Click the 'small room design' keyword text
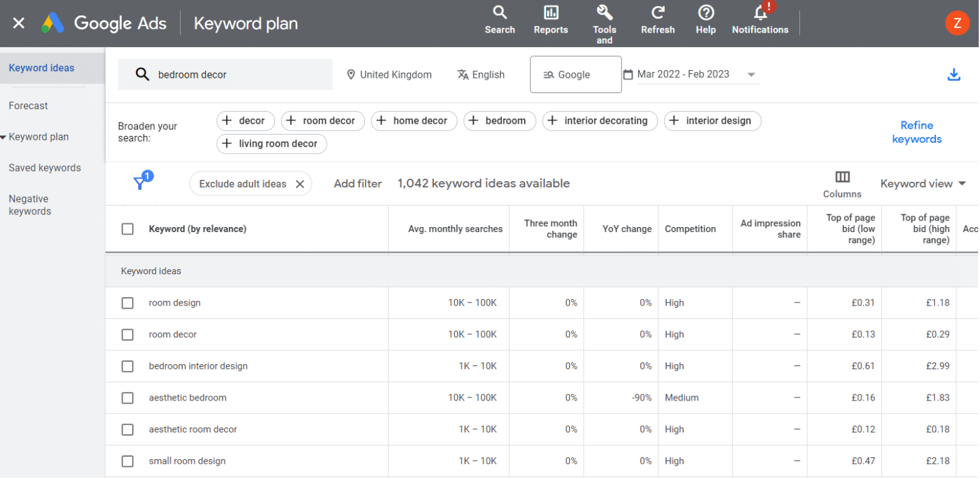This screenshot has width=980, height=479. tap(188, 461)
